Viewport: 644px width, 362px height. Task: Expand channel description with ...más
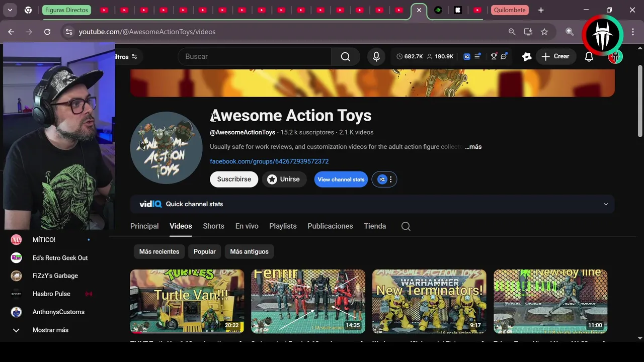pos(473,147)
